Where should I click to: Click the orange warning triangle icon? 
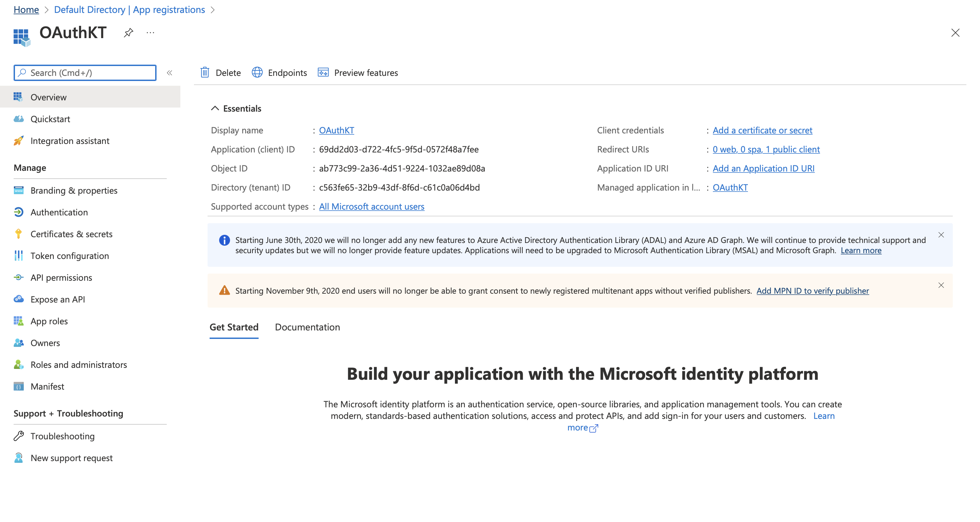point(225,290)
